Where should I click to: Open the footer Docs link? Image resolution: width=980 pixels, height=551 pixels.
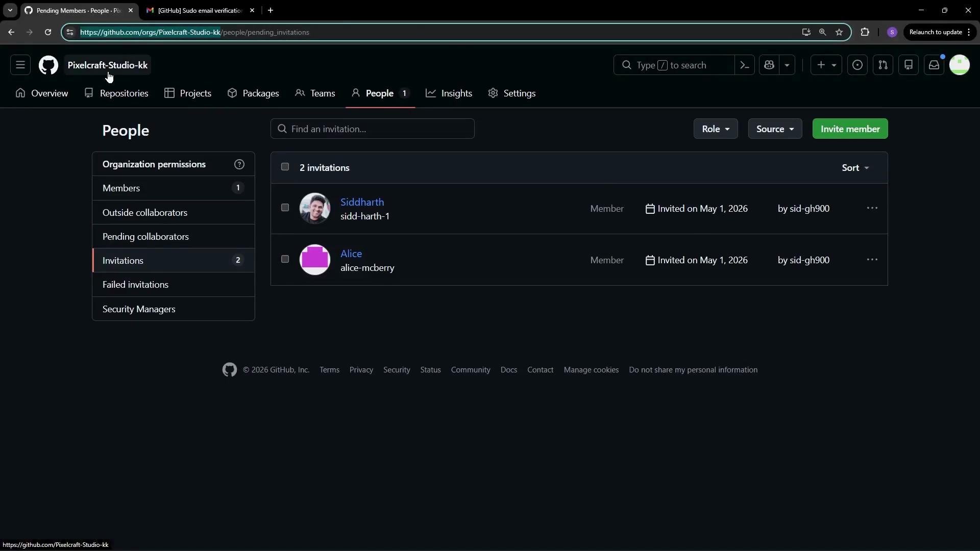point(509,370)
